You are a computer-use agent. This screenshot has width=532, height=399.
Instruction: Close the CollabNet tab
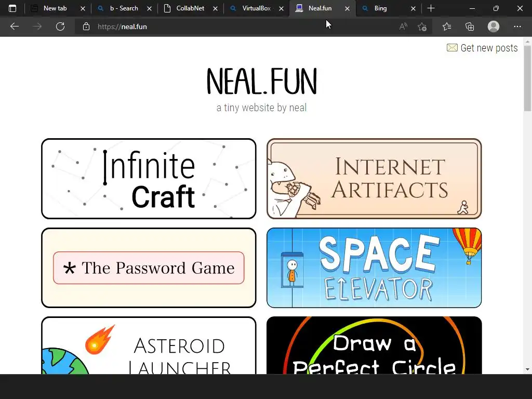[x=215, y=8]
